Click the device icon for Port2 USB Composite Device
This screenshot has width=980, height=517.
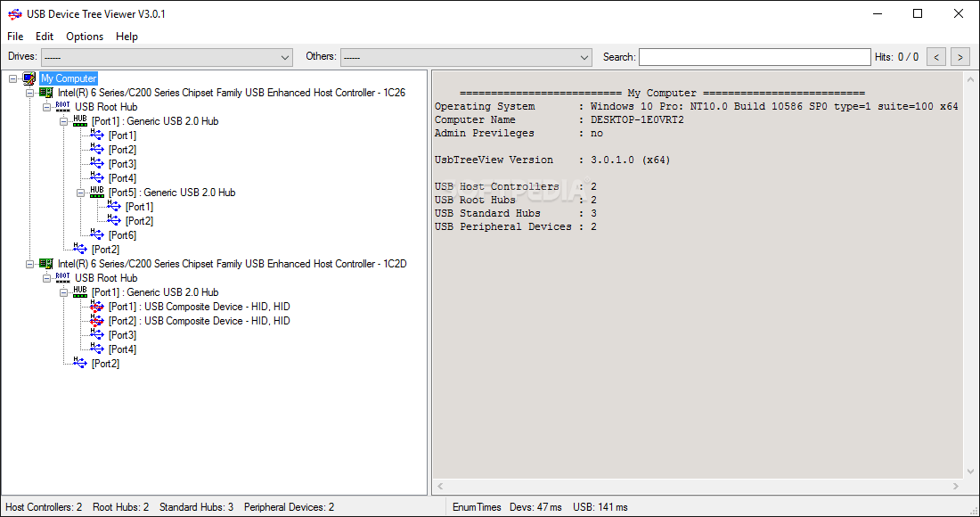point(96,320)
